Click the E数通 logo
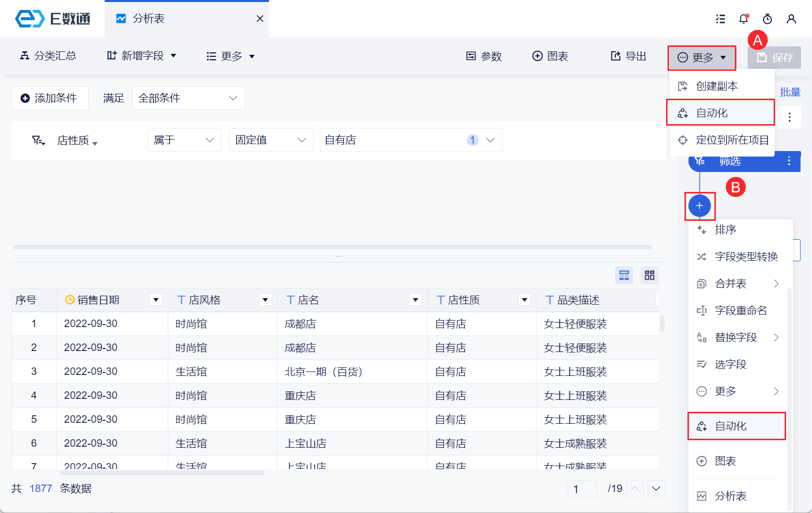 coord(53,19)
